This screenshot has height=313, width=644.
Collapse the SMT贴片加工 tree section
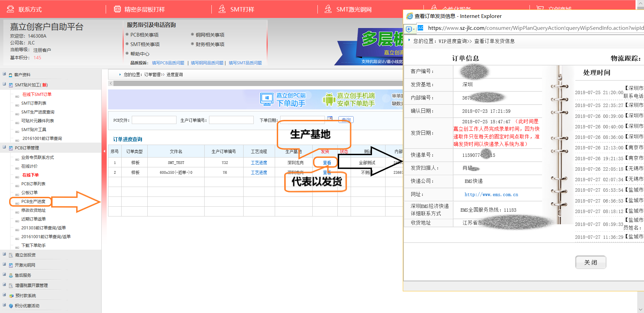point(4,84)
